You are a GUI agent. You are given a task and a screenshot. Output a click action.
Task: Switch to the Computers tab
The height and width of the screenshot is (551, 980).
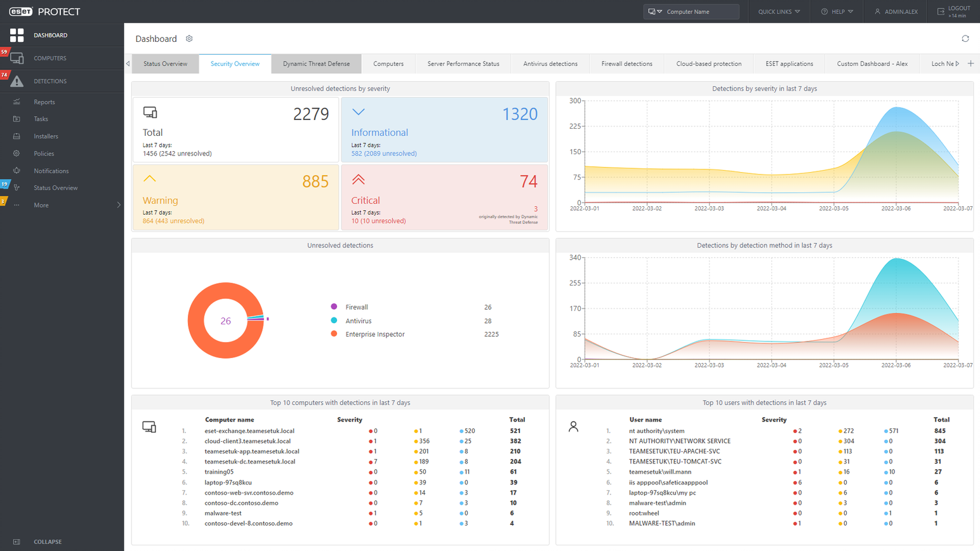pyautogui.click(x=388, y=63)
